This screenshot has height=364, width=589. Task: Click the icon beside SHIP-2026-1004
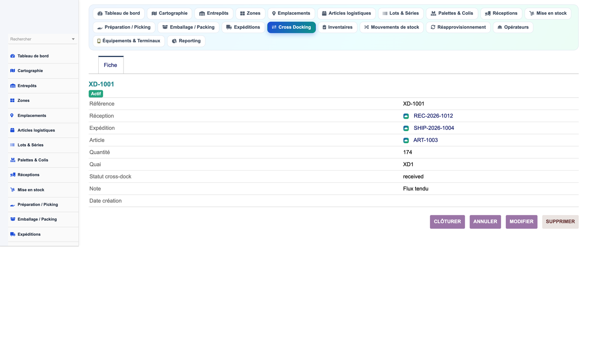pos(406,128)
